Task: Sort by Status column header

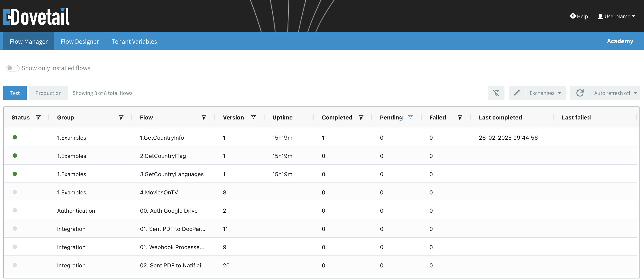Action: click(x=20, y=117)
